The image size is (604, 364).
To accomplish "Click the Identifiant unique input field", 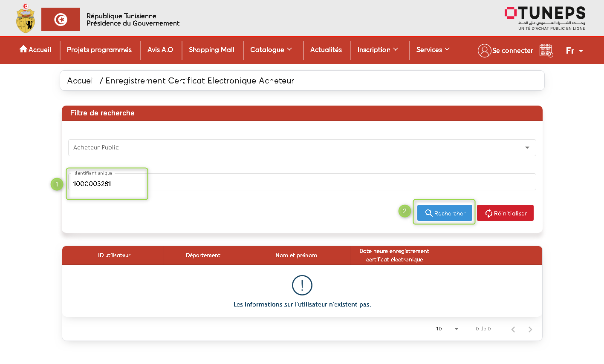I will (302, 183).
